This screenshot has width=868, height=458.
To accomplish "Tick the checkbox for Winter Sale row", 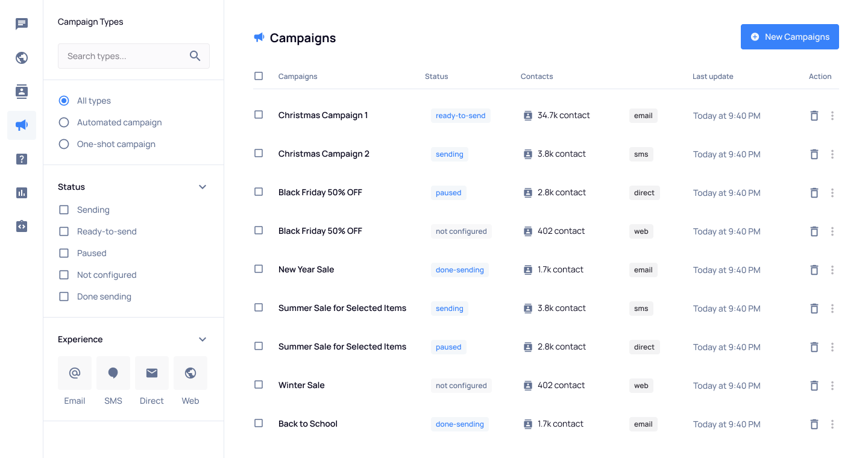I will pos(259,384).
